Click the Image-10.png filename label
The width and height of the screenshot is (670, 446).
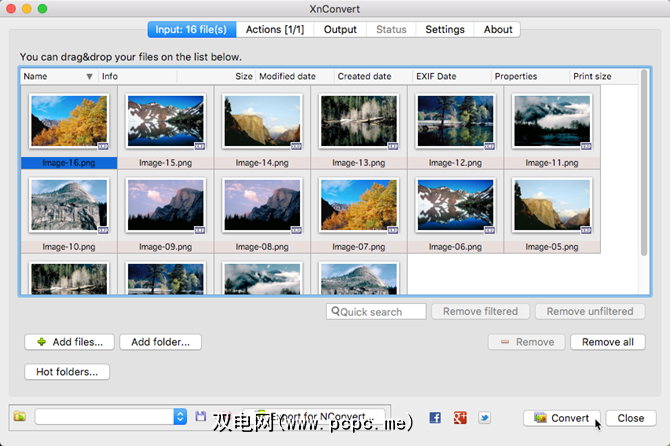[69, 247]
